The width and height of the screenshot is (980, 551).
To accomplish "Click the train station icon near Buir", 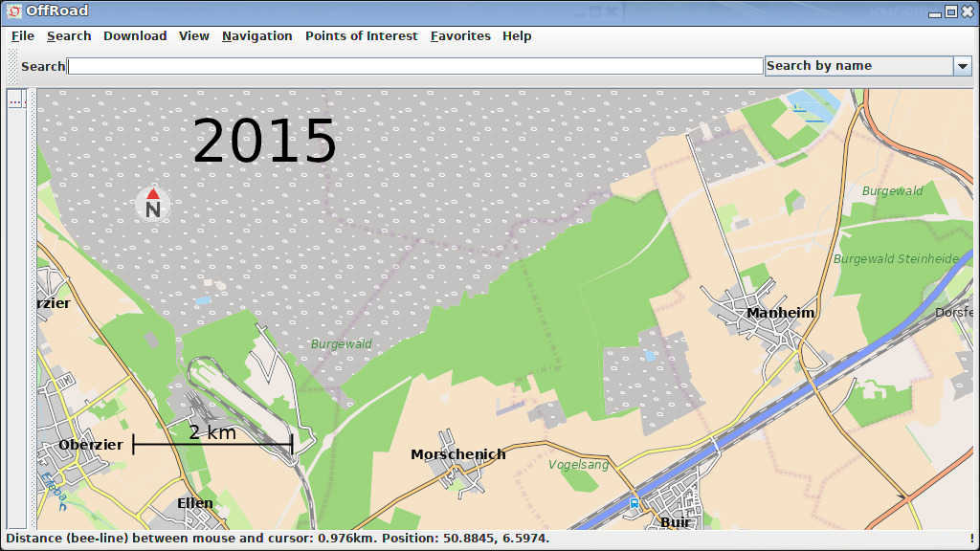I will (x=634, y=502).
